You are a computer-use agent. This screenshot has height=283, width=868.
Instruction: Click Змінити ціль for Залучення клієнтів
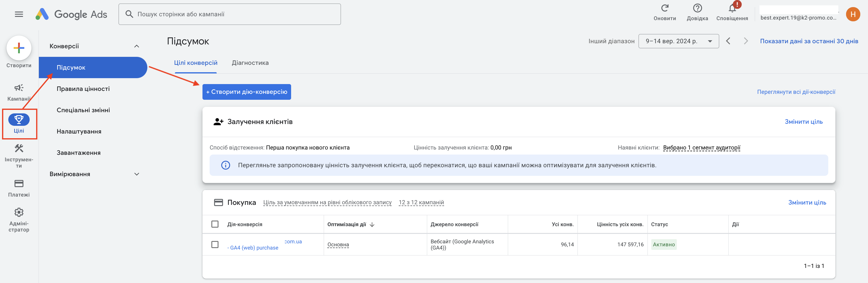803,122
